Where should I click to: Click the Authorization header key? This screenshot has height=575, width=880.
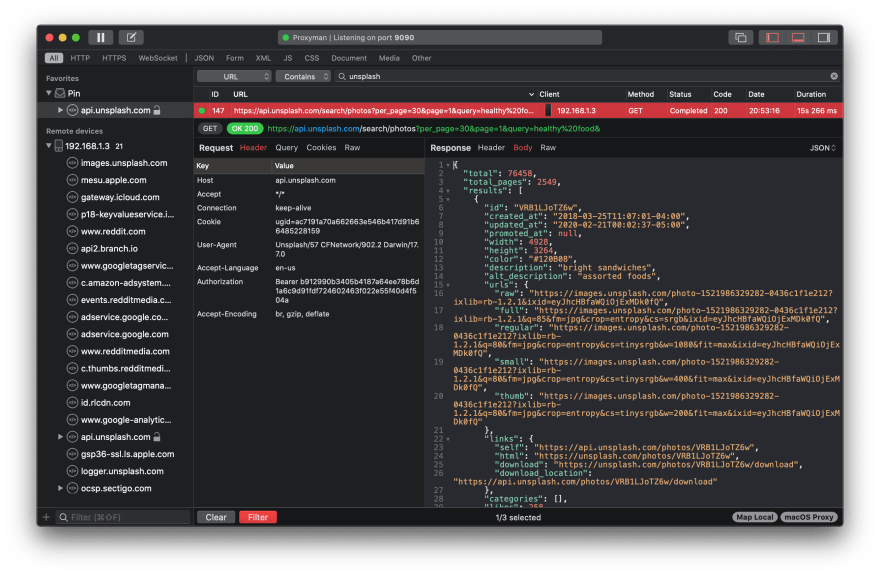(220, 282)
